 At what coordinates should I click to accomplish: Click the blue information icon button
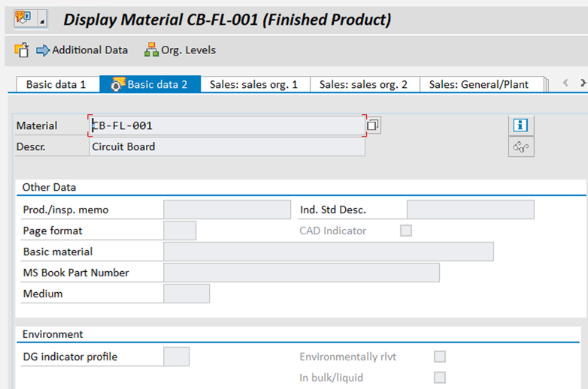(521, 125)
